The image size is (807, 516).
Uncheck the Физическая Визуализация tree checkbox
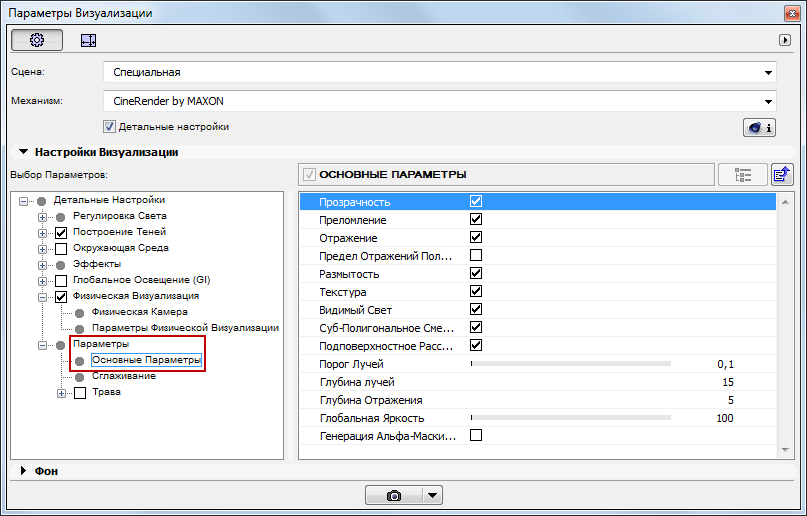pos(61,297)
